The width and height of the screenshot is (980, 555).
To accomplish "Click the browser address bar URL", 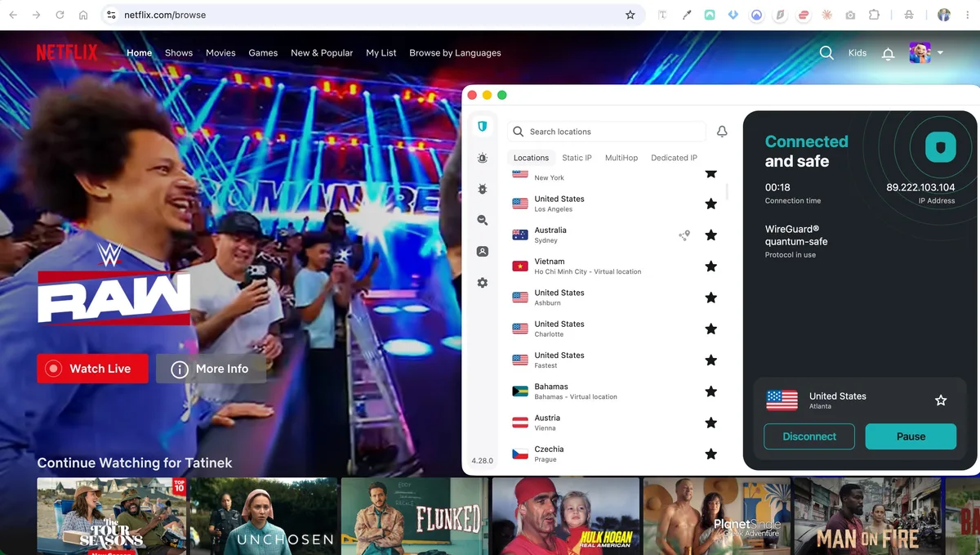I will [x=165, y=15].
